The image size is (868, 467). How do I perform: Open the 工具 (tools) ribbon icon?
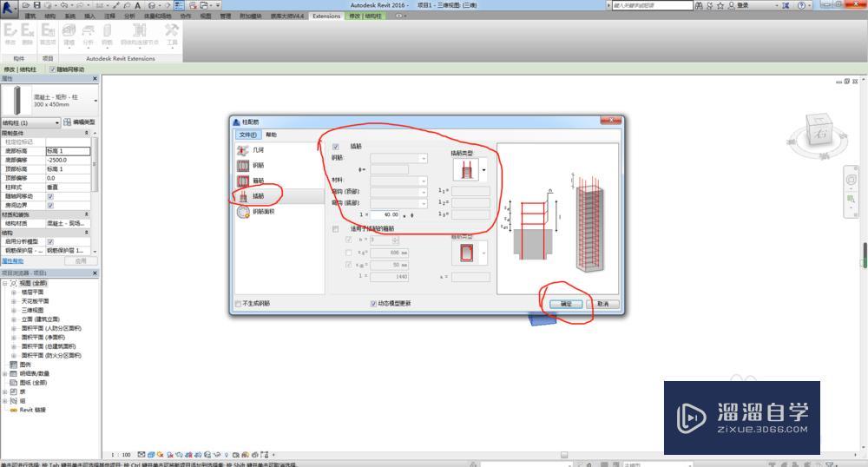click(x=172, y=35)
